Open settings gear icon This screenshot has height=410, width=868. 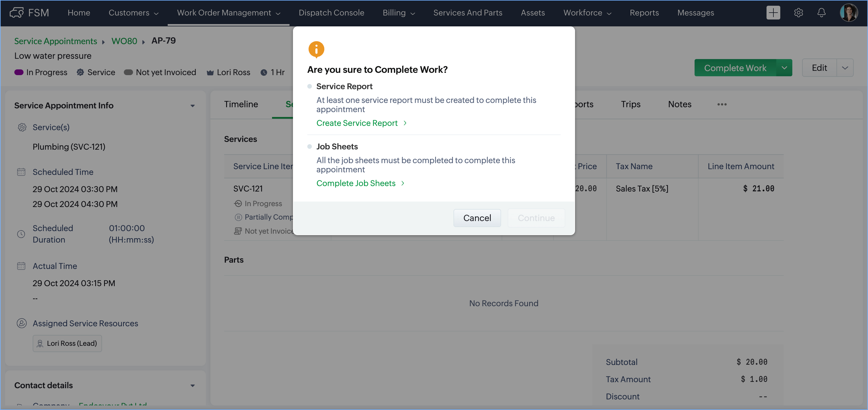click(x=798, y=13)
